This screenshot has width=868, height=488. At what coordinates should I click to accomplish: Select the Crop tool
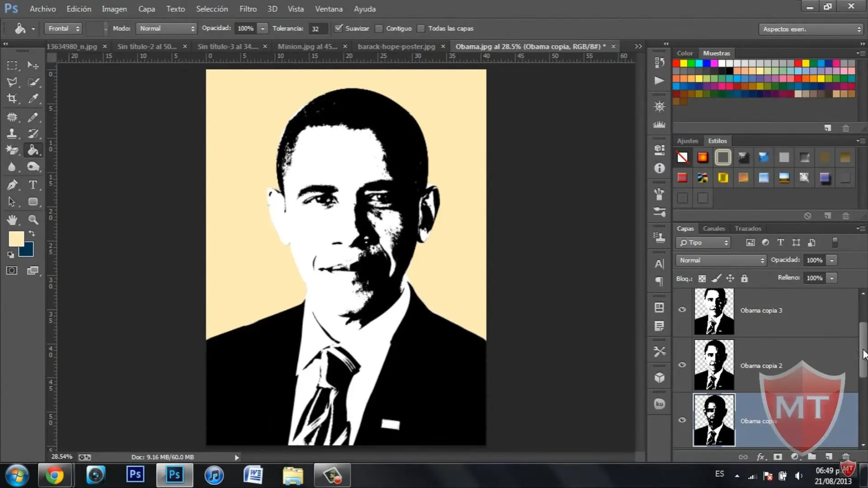tap(12, 99)
